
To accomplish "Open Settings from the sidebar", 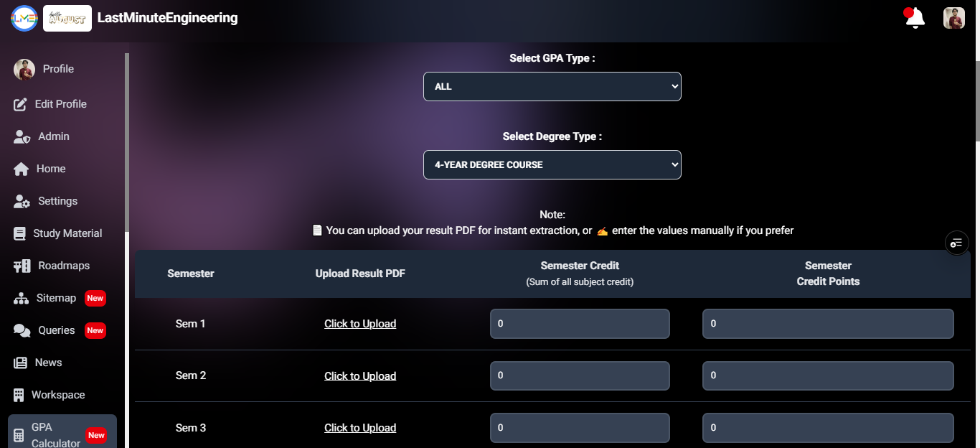I will coord(57,200).
